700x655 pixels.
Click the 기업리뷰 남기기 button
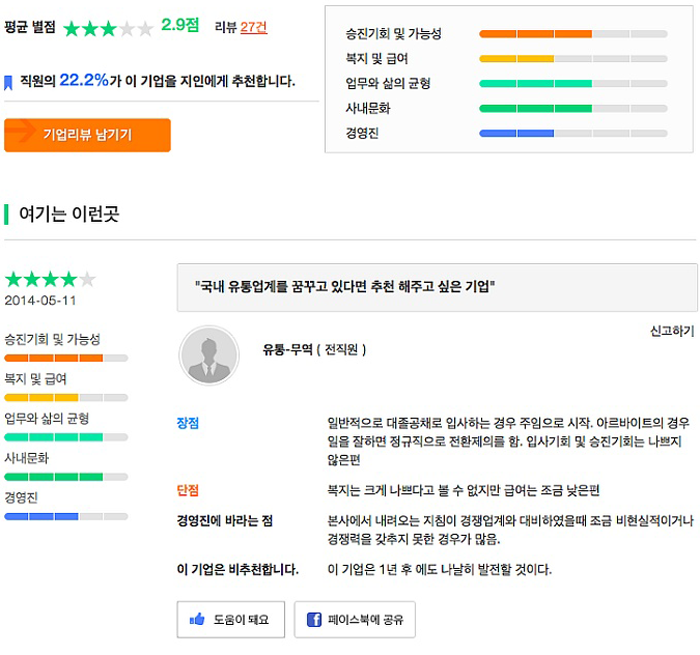[88, 135]
